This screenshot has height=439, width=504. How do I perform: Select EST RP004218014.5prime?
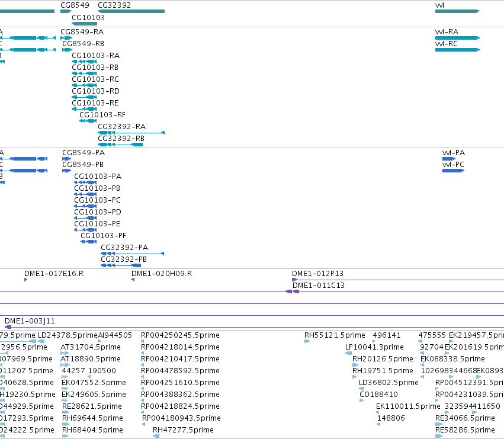(x=180, y=347)
